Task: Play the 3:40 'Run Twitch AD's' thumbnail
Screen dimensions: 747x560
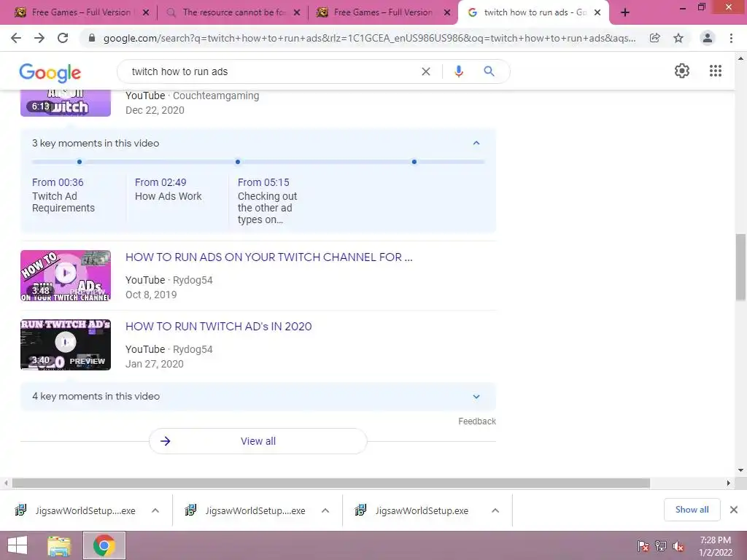Action: click(x=66, y=345)
